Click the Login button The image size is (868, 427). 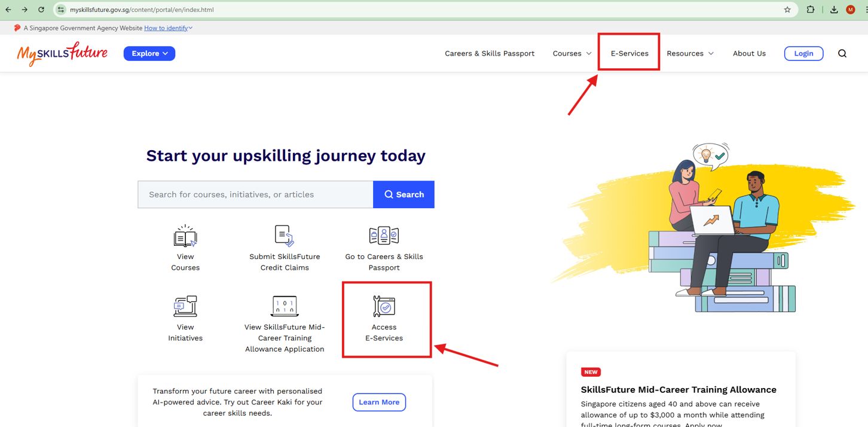click(803, 53)
